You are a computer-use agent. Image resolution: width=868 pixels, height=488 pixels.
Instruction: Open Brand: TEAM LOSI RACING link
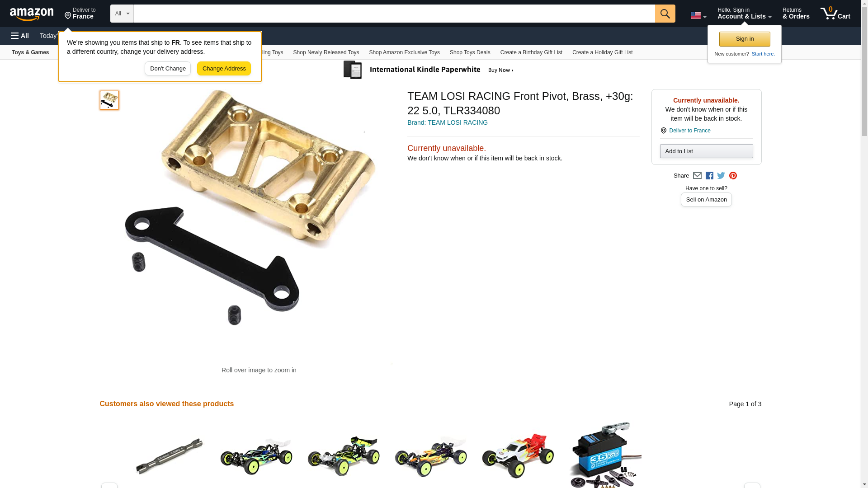(448, 122)
